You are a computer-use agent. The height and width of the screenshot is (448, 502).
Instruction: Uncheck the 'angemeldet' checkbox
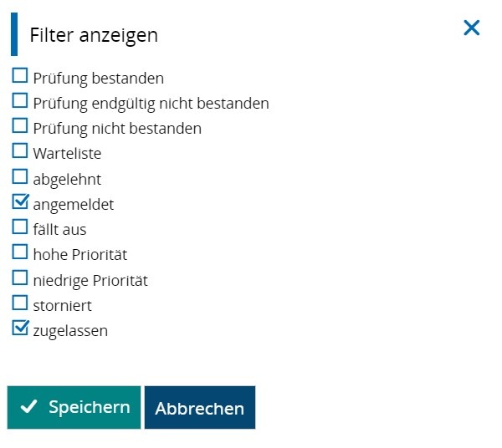coord(19,201)
